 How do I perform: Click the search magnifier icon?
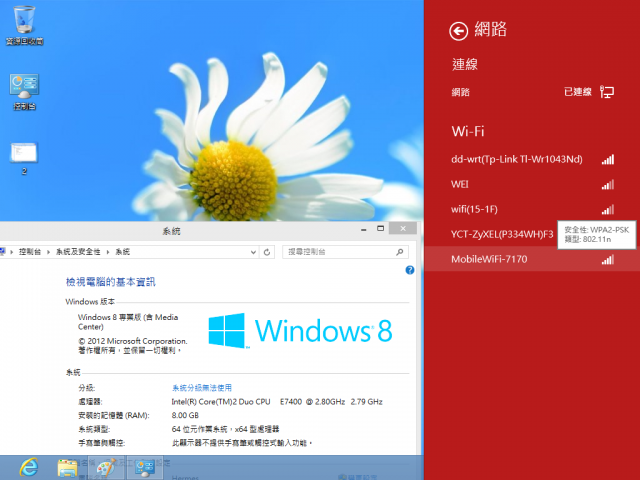pyautogui.click(x=400, y=252)
